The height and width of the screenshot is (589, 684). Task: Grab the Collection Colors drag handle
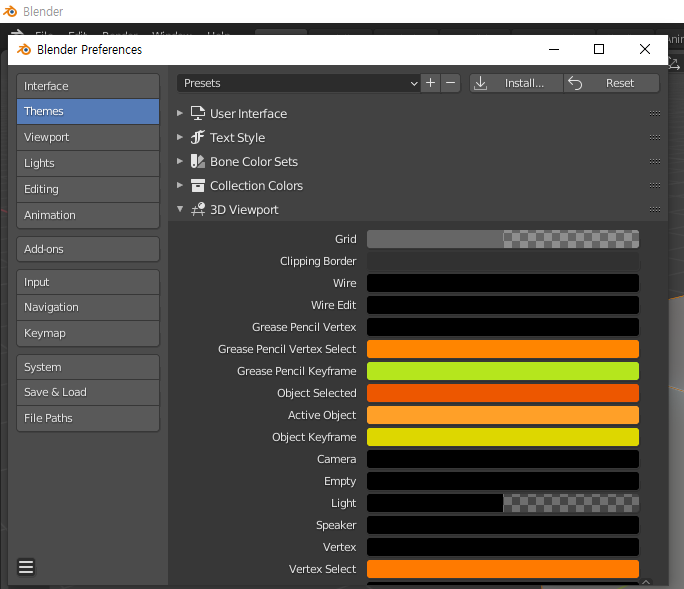[x=655, y=185]
